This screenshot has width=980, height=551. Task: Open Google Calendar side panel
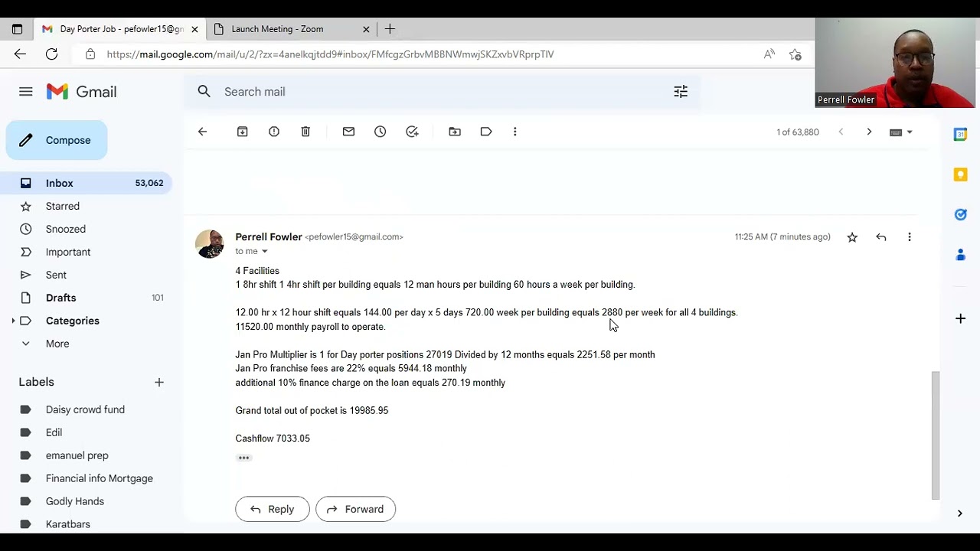click(960, 135)
